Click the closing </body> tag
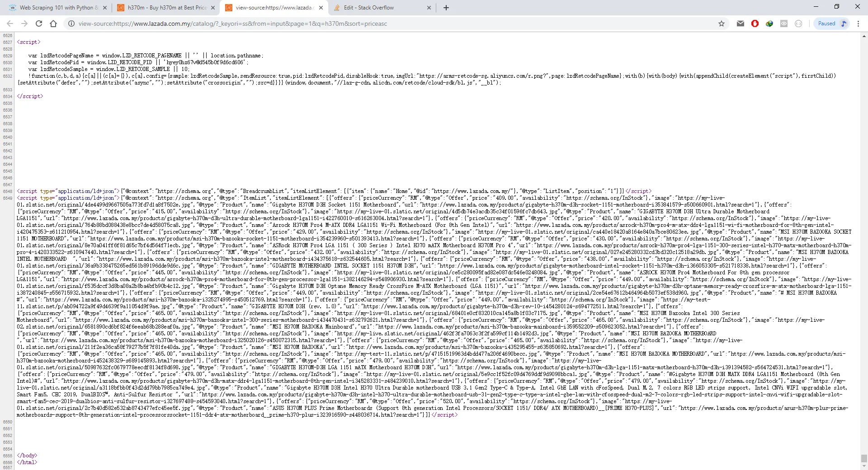The image size is (868, 470). [27, 456]
